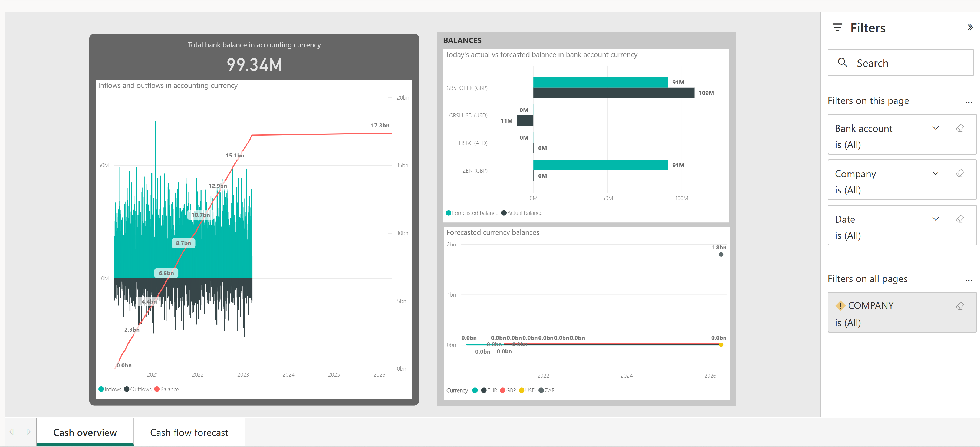Select the Cash overview tab
980x447 pixels.
(x=85, y=433)
